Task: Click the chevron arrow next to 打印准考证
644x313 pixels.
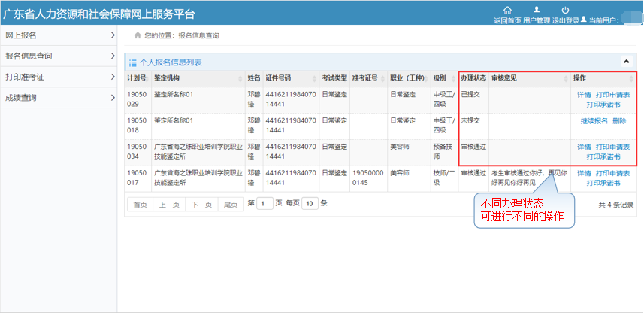Action: coord(113,77)
